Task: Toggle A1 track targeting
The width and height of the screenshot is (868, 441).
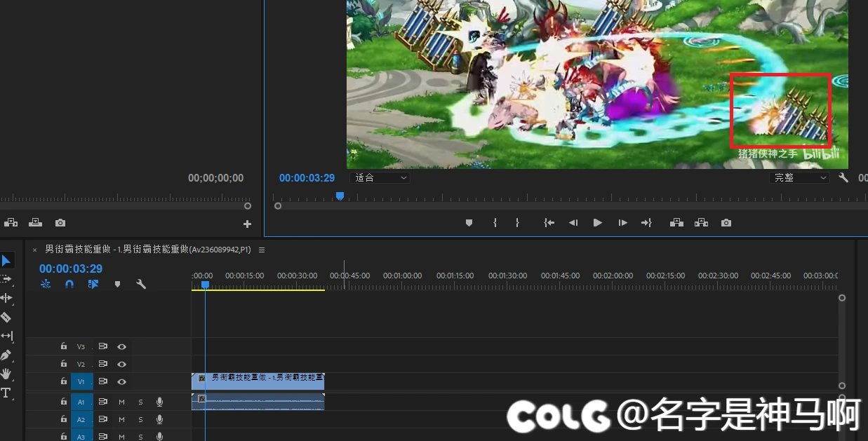Action: click(81, 402)
